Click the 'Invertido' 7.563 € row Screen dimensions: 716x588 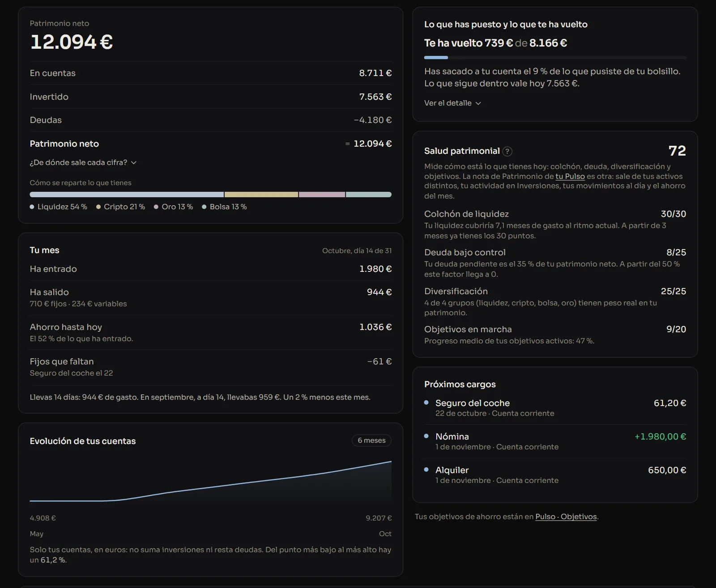point(210,97)
